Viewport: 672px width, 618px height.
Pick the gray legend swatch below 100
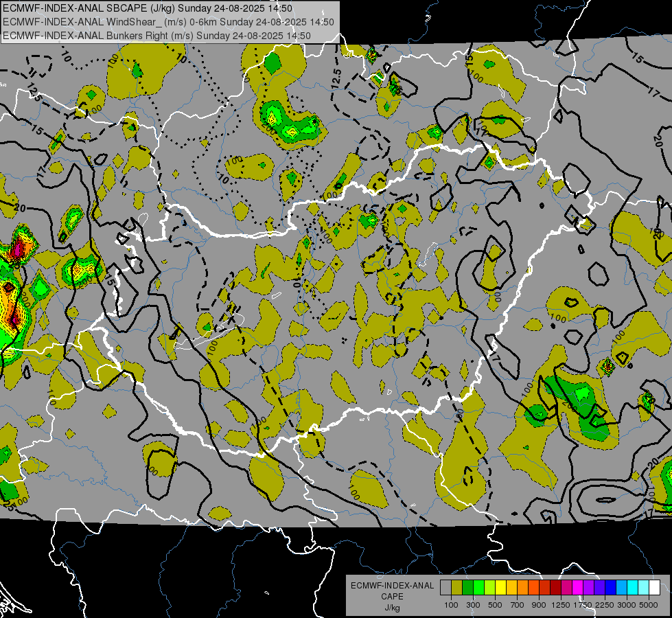(445, 588)
